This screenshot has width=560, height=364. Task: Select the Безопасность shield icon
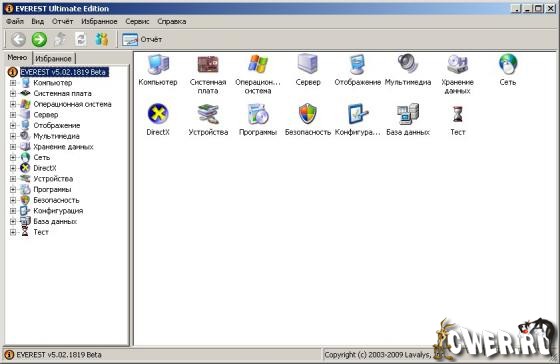308,114
